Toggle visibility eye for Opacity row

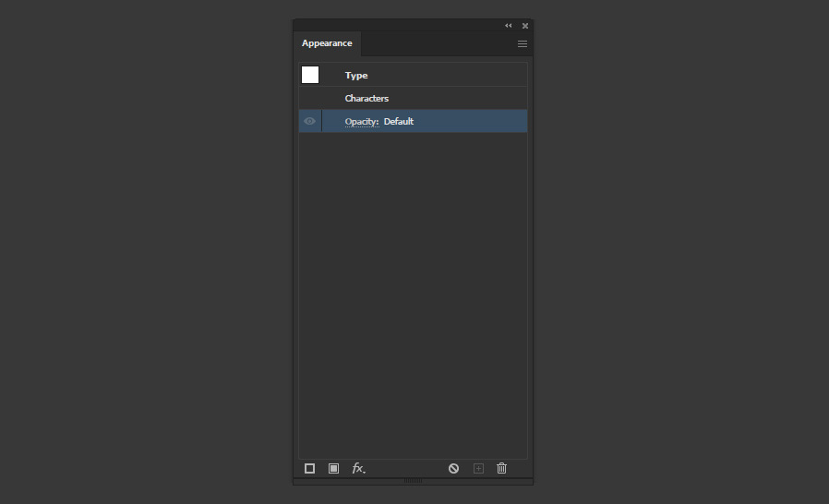pyautogui.click(x=309, y=121)
